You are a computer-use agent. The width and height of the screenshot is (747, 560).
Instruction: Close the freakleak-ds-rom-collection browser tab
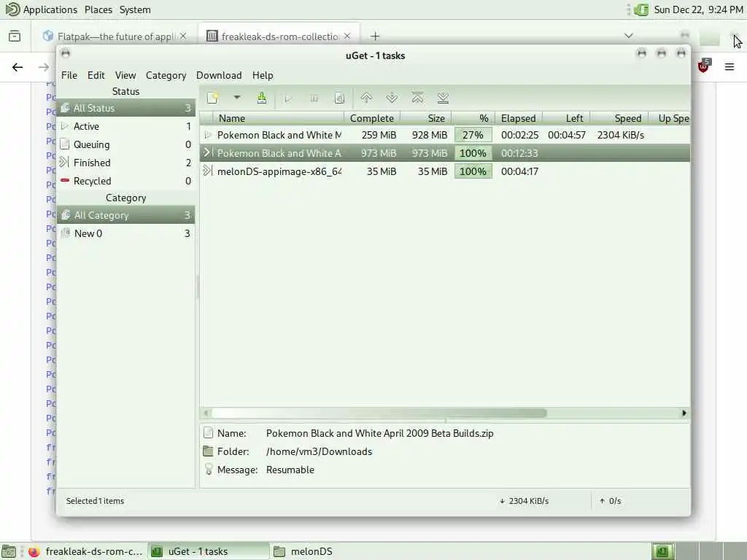pos(347,36)
